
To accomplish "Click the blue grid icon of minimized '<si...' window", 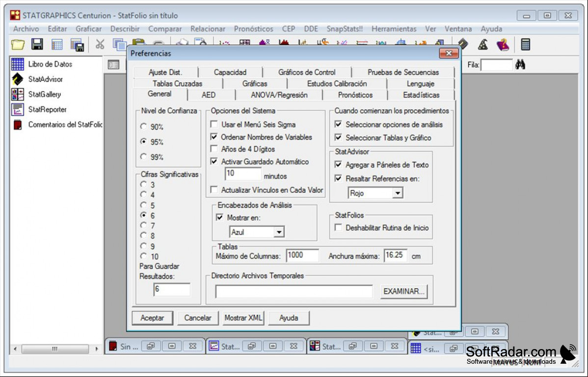I will (x=416, y=348).
